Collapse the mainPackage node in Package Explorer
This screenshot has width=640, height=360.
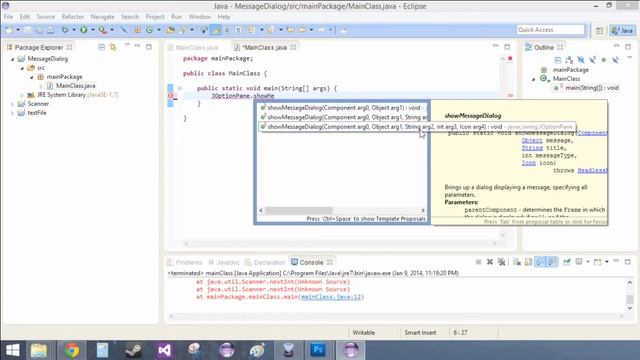pyautogui.click(x=31, y=77)
